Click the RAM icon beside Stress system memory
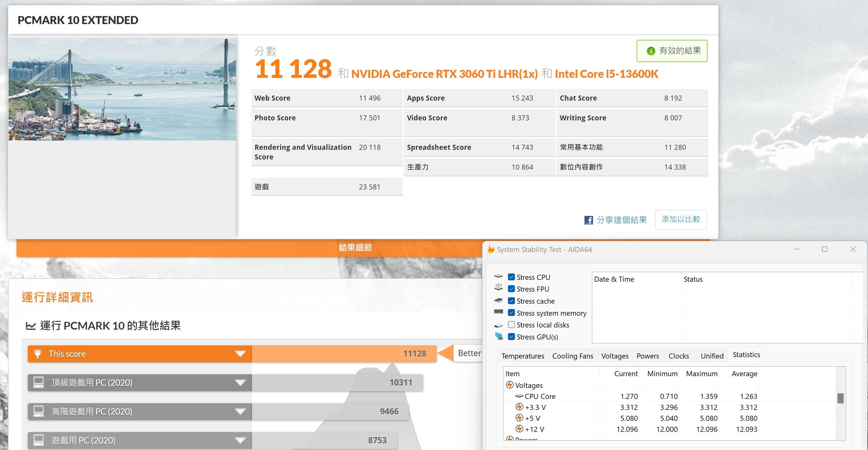This screenshot has height=450, width=868. coord(498,312)
